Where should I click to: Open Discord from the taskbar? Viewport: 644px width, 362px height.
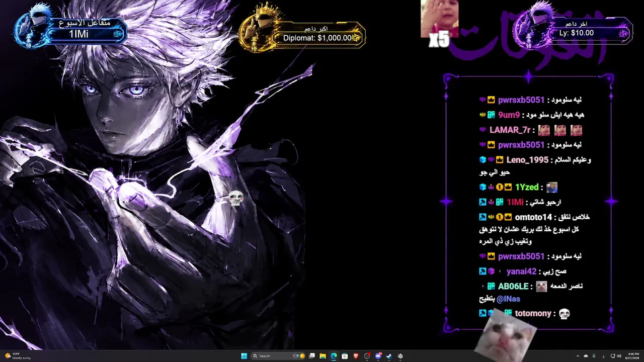coord(378,356)
